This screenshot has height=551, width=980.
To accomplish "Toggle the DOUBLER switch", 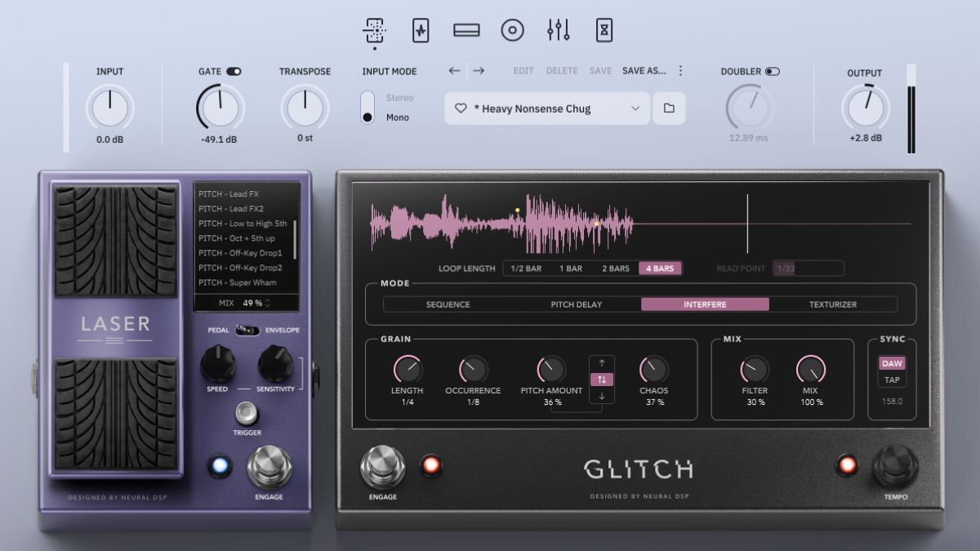I will click(x=772, y=72).
